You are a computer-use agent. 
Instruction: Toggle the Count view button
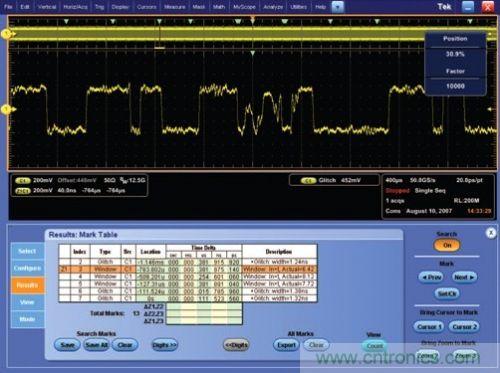(x=375, y=346)
